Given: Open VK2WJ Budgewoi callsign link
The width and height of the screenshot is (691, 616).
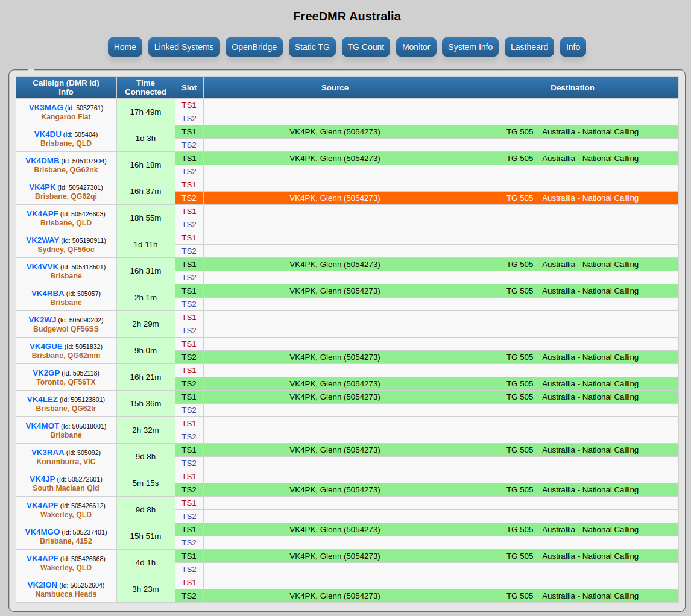Looking at the screenshot, I should pos(42,319).
